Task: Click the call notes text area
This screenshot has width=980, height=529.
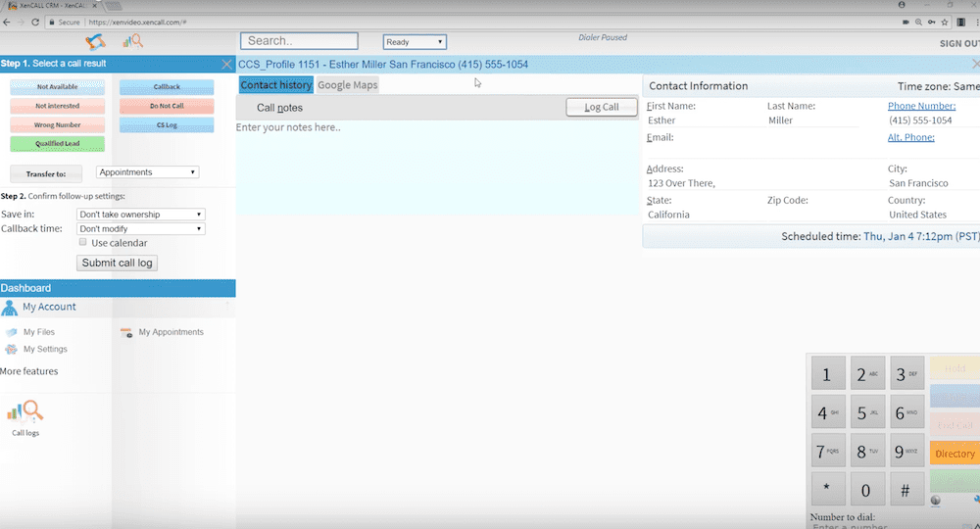Action: pyautogui.click(x=437, y=168)
